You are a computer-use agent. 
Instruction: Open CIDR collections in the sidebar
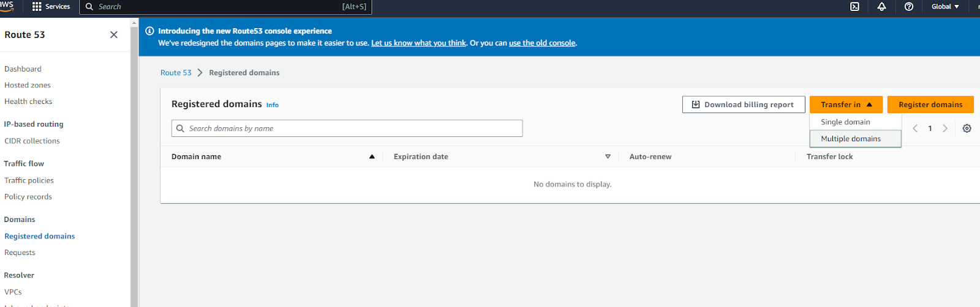(32, 141)
